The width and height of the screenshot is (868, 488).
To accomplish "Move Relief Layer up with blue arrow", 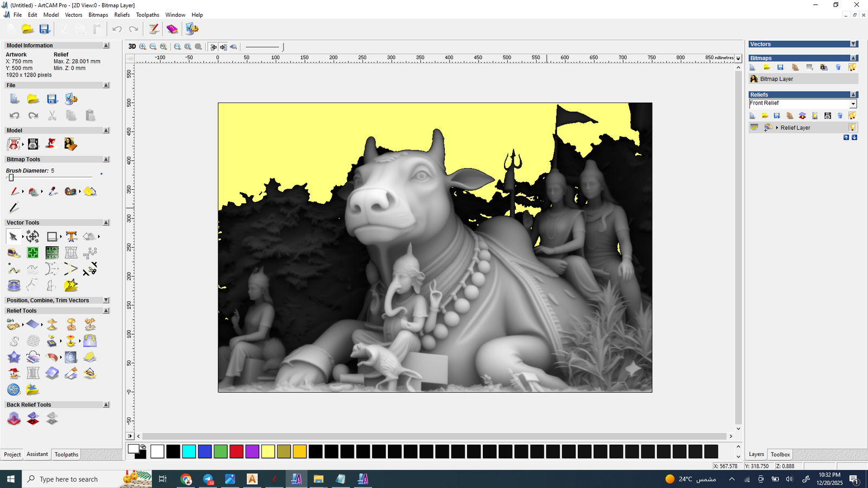I will click(x=846, y=138).
